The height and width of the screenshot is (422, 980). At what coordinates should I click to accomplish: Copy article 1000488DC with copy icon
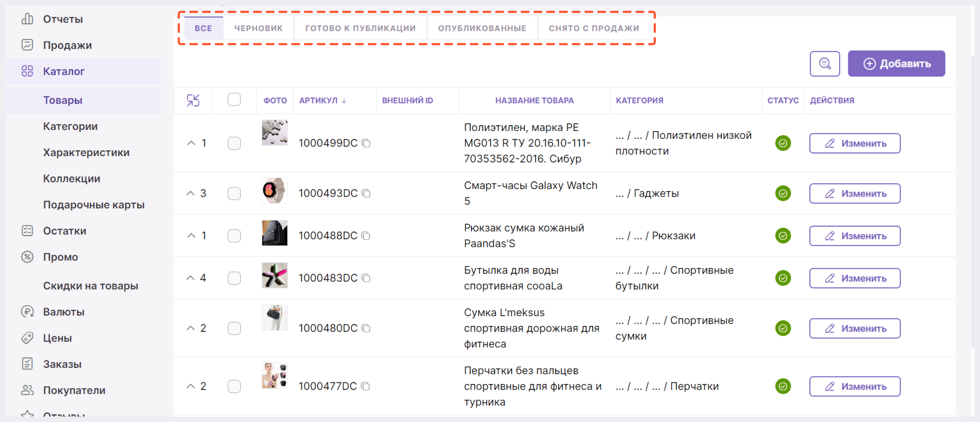pyautogui.click(x=366, y=236)
